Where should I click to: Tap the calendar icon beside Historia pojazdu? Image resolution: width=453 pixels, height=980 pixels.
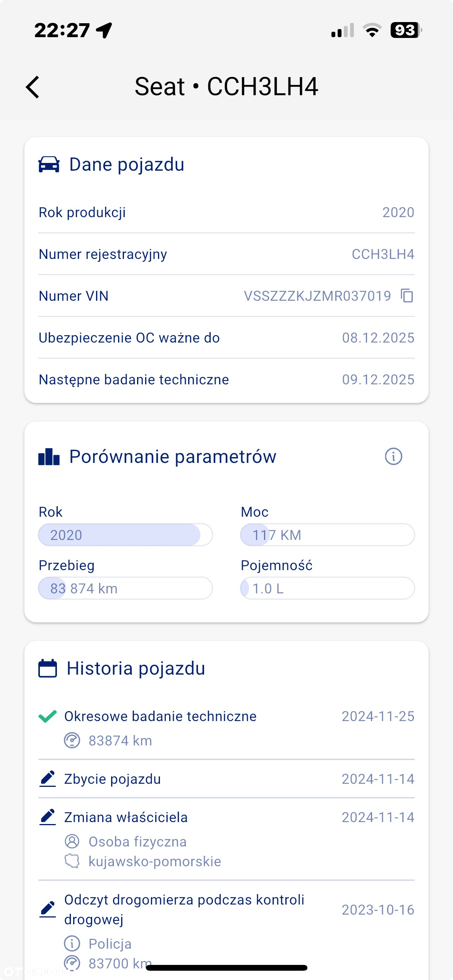pos(48,668)
